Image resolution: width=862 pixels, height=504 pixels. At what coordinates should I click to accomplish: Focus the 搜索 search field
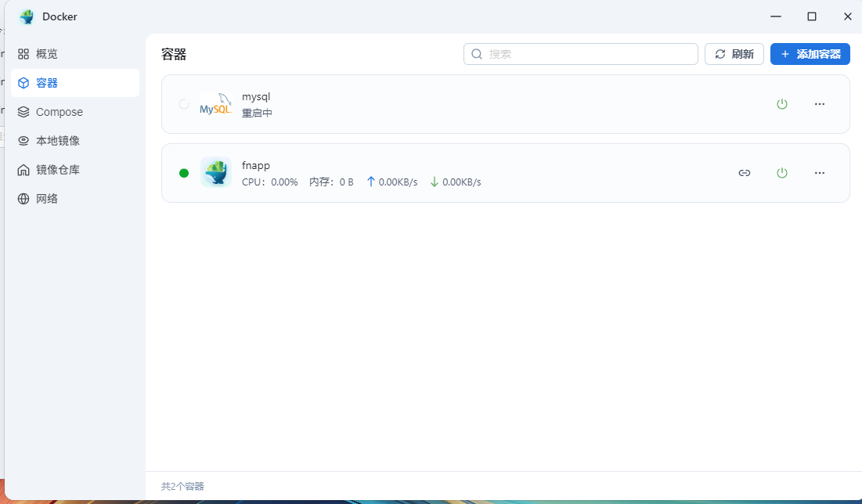pos(580,54)
